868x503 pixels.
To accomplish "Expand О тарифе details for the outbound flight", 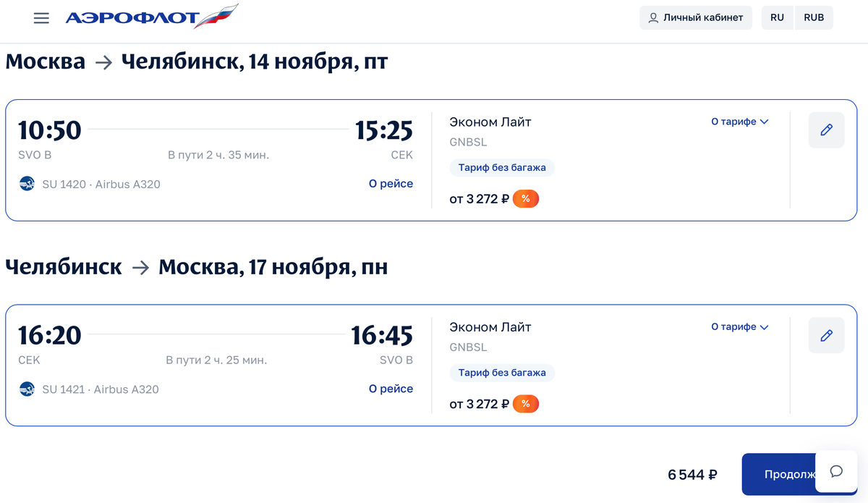I will (739, 122).
